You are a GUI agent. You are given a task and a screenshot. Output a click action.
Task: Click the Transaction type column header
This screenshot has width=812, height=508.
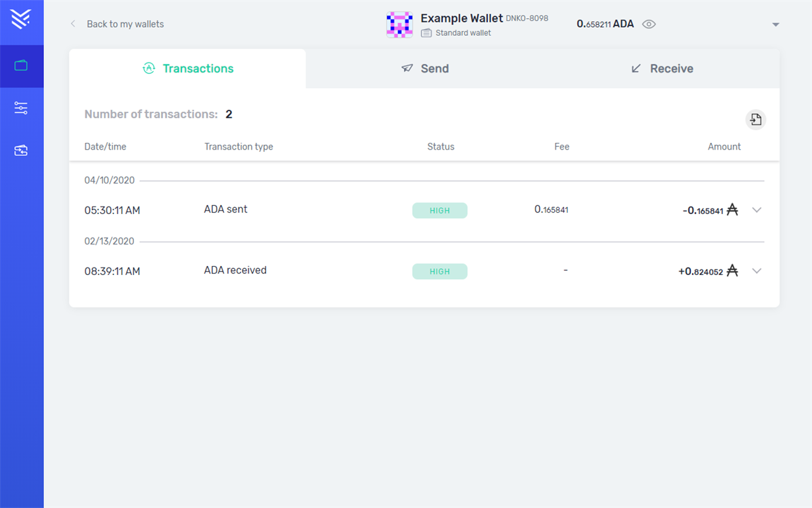pos(239,146)
